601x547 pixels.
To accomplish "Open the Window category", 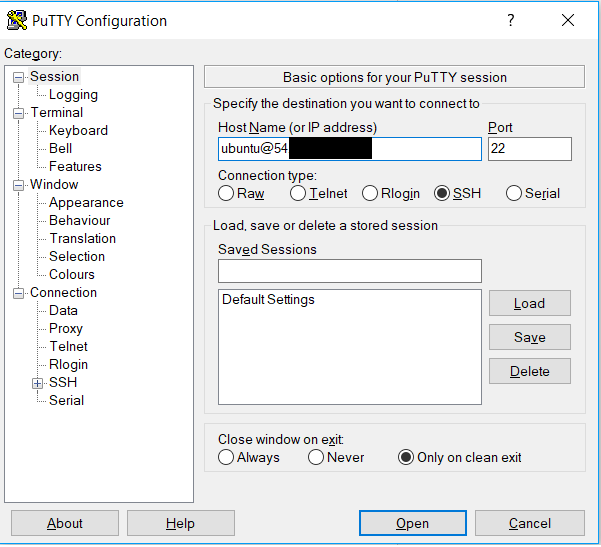I will [54, 185].
